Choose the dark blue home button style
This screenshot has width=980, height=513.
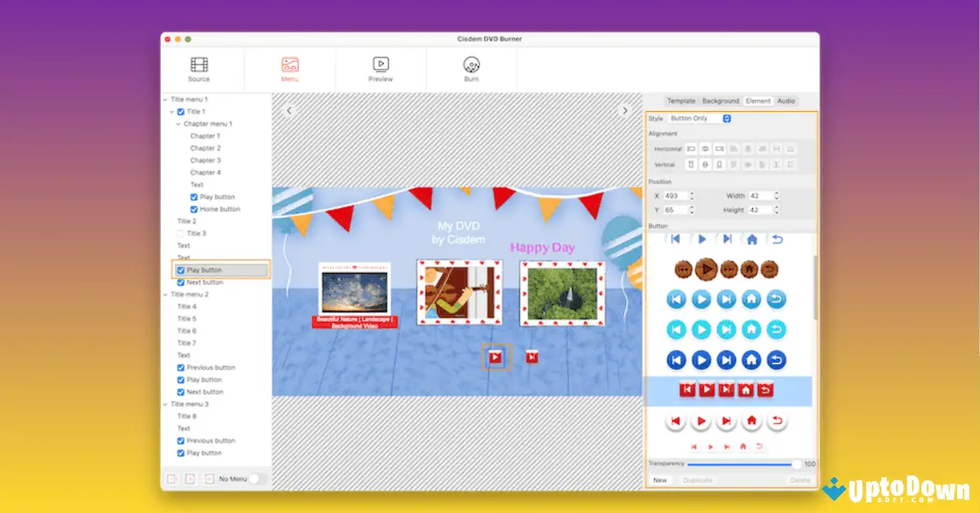coord(751,359)
